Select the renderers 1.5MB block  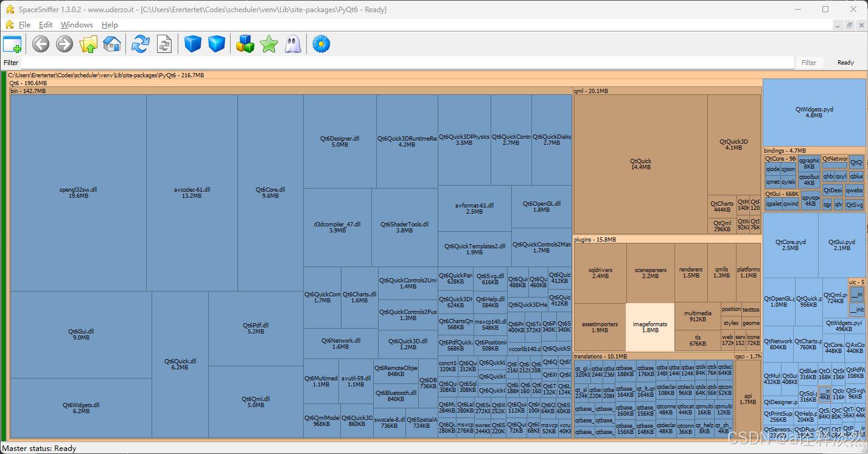click(691, 273)
